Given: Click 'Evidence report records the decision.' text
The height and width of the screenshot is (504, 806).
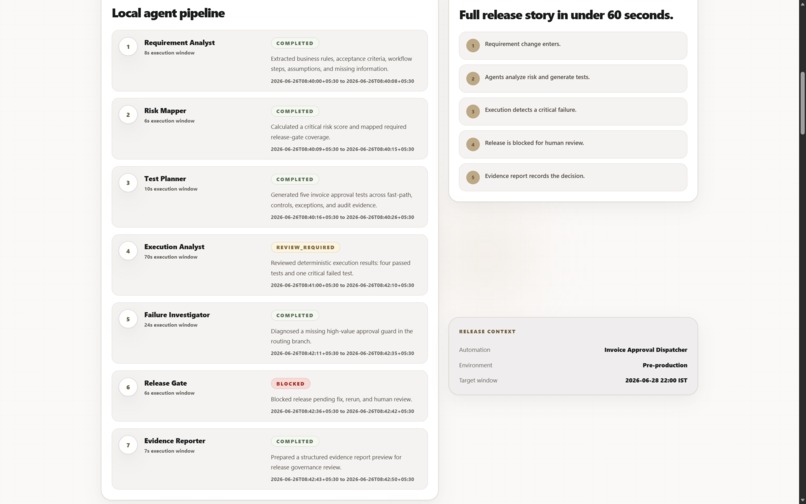Looking at the screenshot, I should pyautogui.click(x=535, y=176).
